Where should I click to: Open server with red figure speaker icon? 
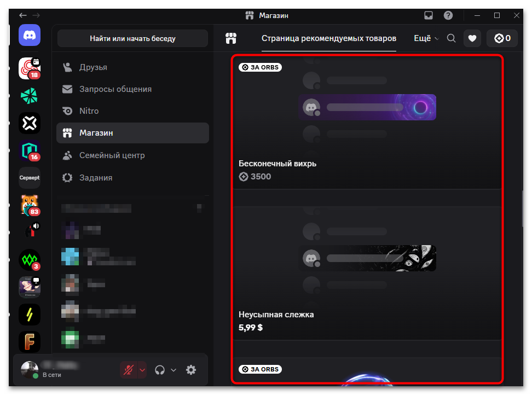30,233
